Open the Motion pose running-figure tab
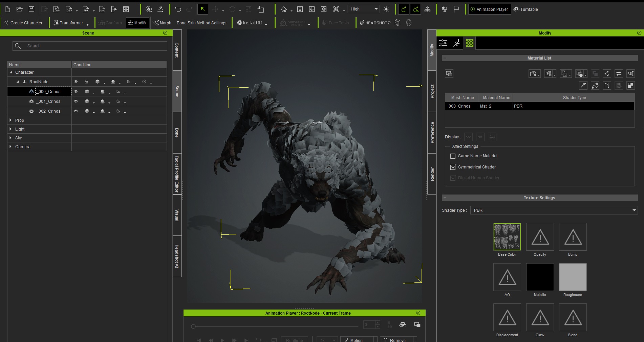 (456, 43)
